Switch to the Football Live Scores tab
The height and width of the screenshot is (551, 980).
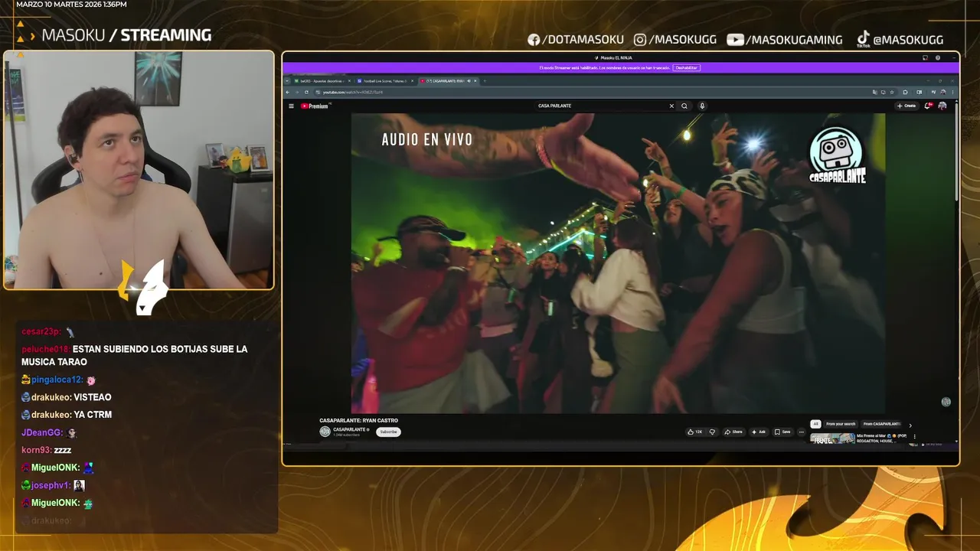click(384, 80)
